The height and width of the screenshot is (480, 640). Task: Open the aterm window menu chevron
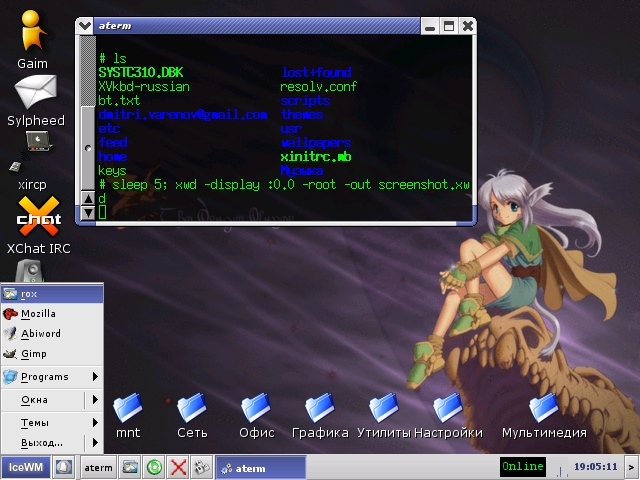[x=85, y=26]
